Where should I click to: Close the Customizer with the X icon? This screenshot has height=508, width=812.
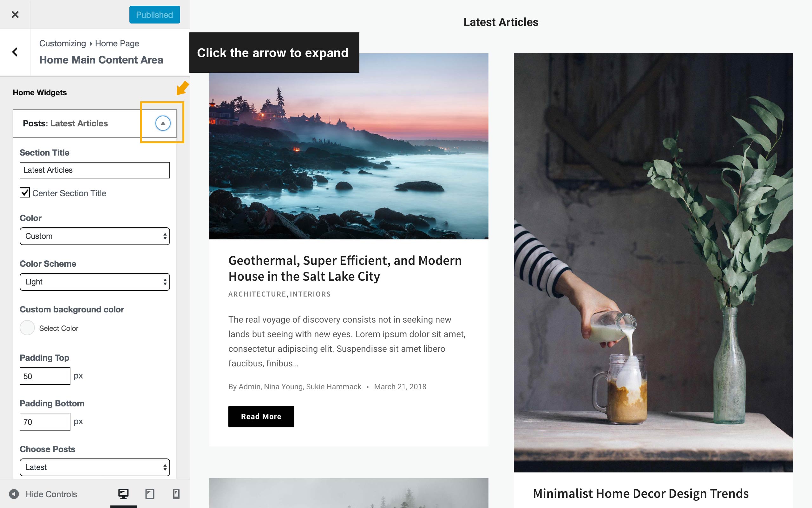[x=15, y=15]
